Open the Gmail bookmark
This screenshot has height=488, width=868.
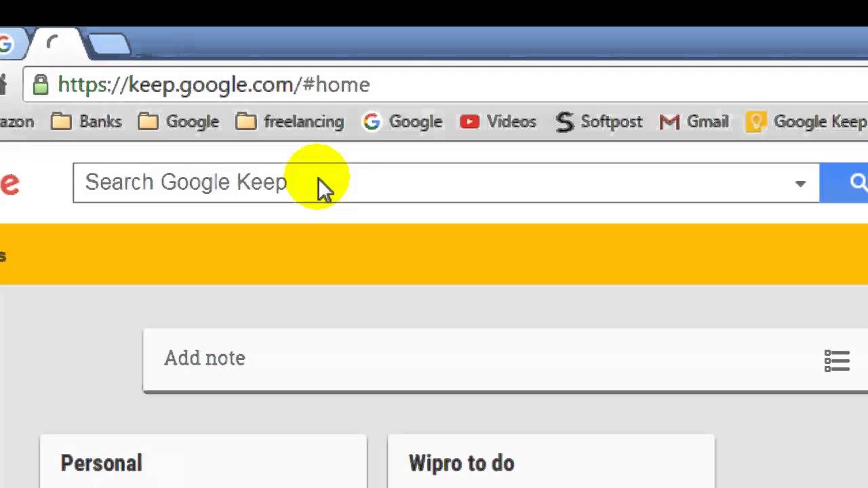[694, 122]
